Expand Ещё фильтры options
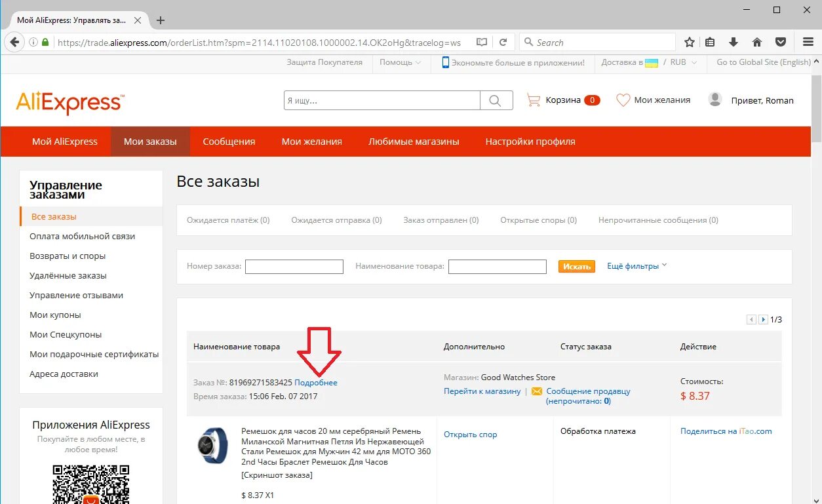The image size is (822, 504). [x=636, y=266]
